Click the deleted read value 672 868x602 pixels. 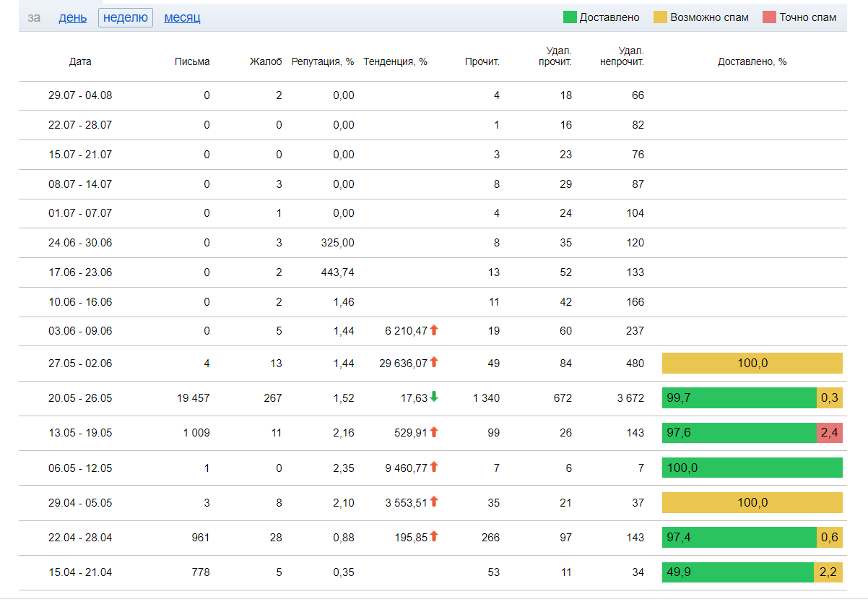[x=563, y=398]
